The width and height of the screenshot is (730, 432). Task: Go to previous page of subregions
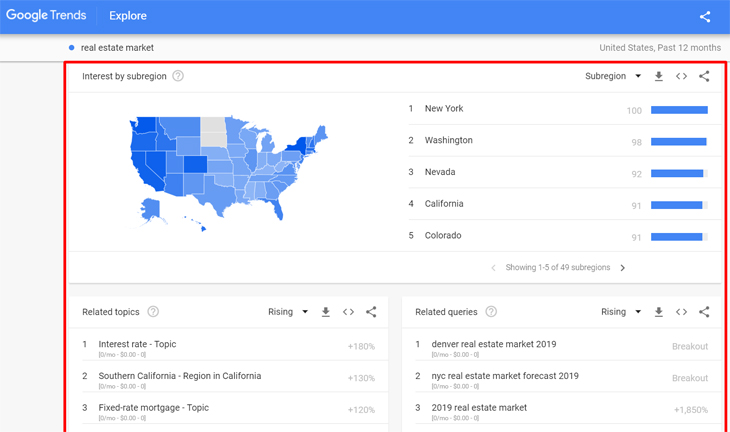493,268
